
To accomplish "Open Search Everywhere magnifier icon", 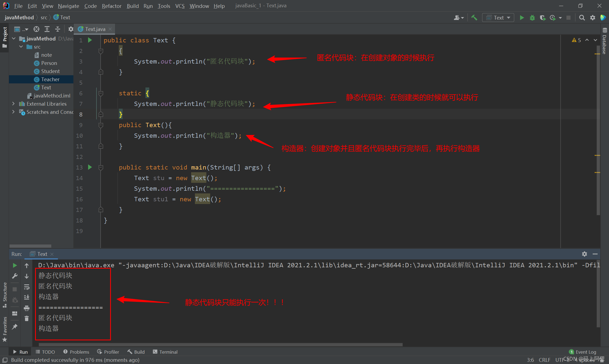I will pyautogui.click(x=582, y=18).
